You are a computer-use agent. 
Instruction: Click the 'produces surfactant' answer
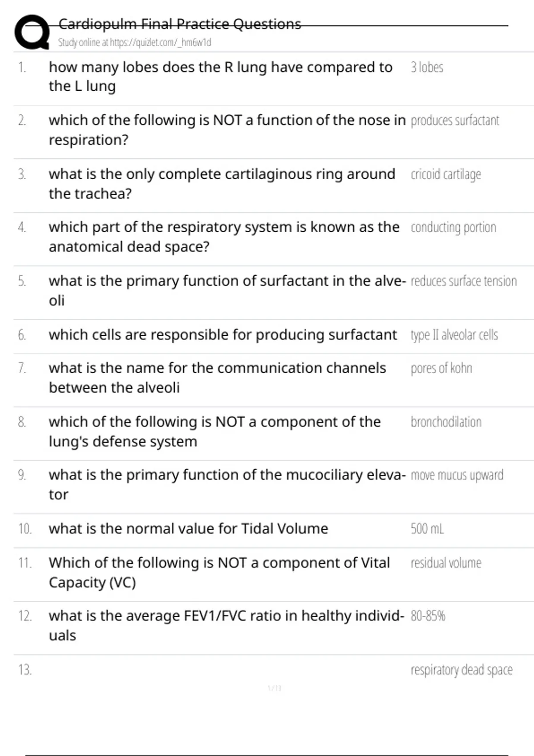click(x=454, y=121)
